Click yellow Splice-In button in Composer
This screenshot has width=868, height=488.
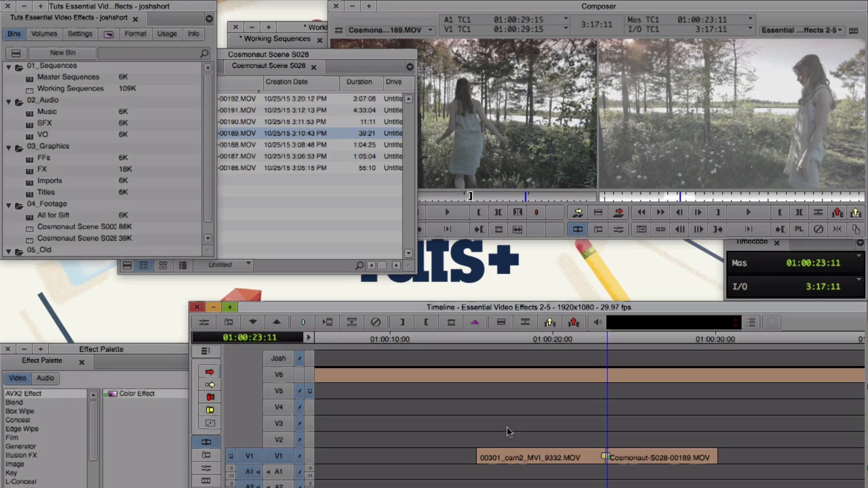point(578,213)
